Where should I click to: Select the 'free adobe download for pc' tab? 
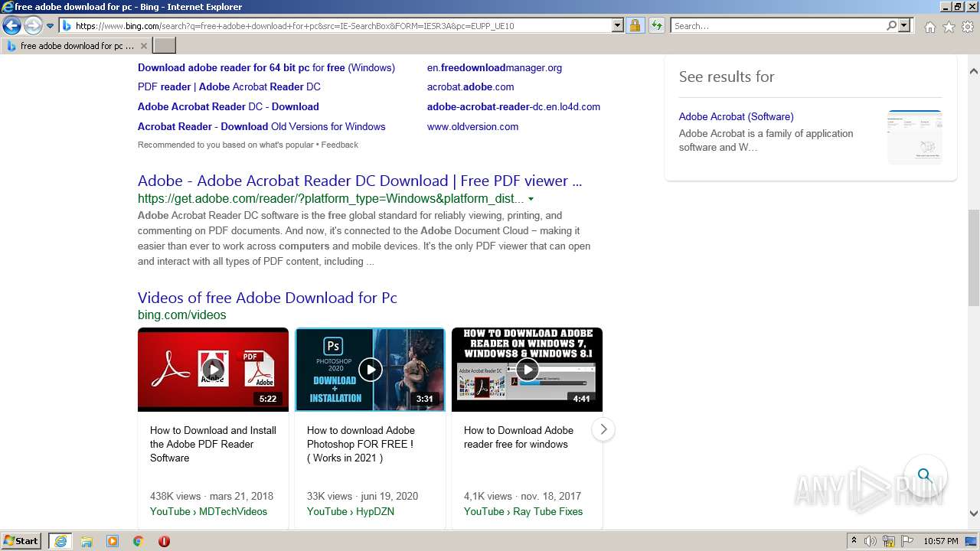click(77, 46)
